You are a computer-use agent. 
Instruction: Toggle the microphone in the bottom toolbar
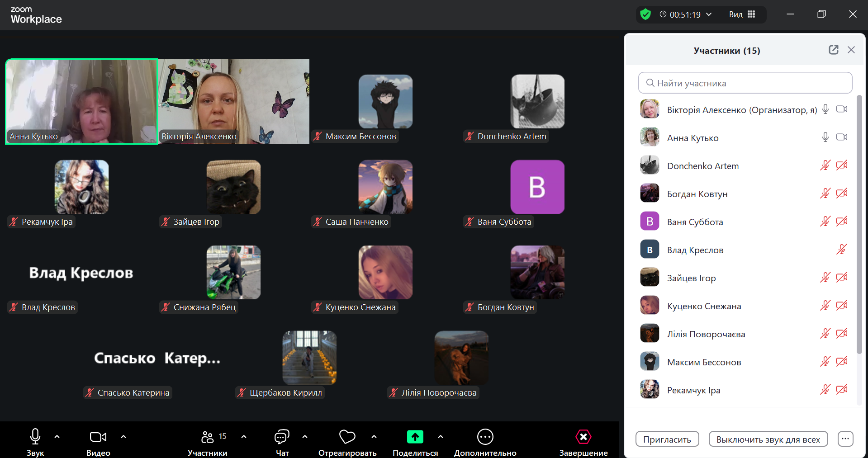pos(35,437)
